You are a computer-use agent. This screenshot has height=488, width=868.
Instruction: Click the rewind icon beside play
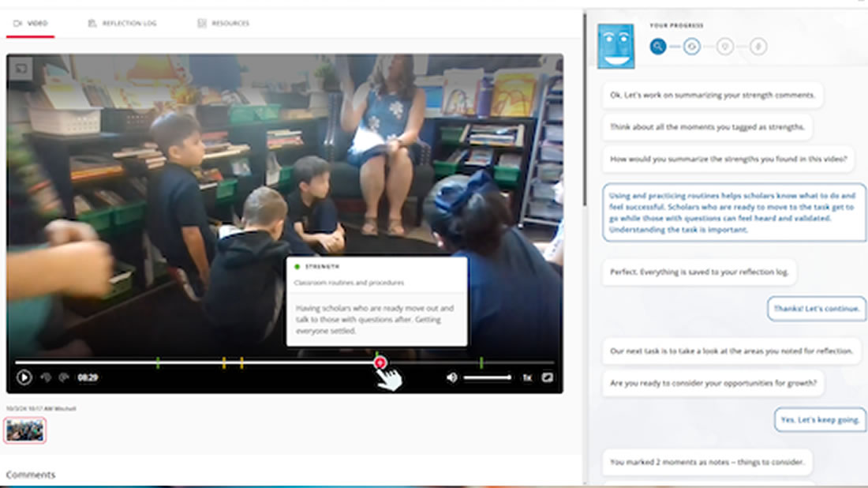(46, 377)
